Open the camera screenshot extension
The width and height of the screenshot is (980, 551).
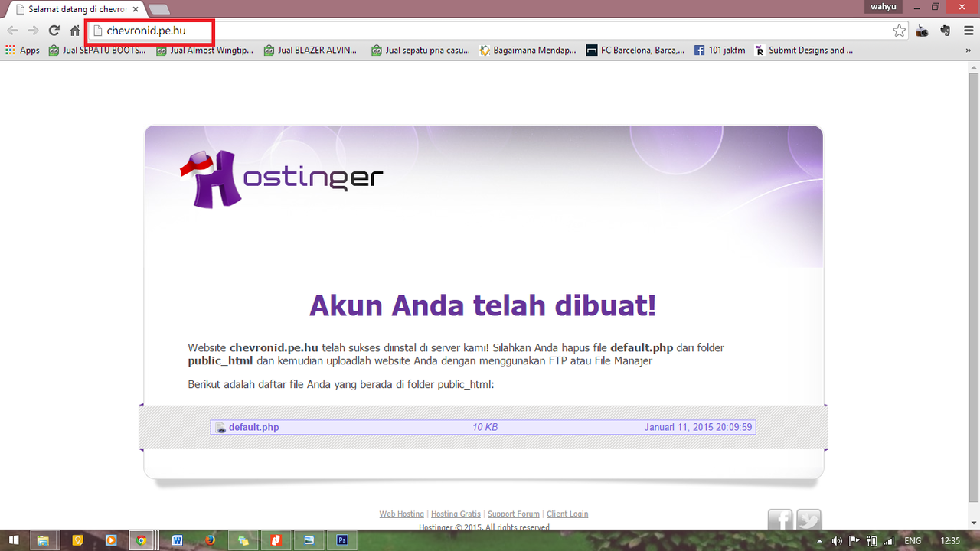pos(922,31)
